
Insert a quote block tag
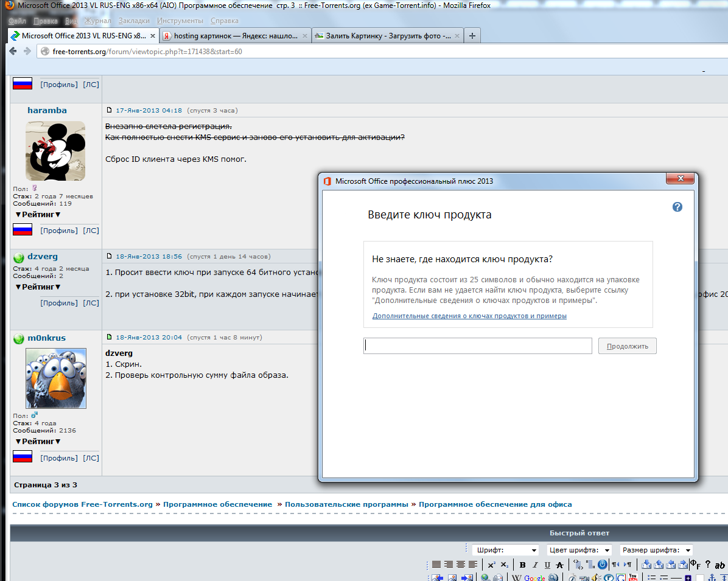click(590, 565)
